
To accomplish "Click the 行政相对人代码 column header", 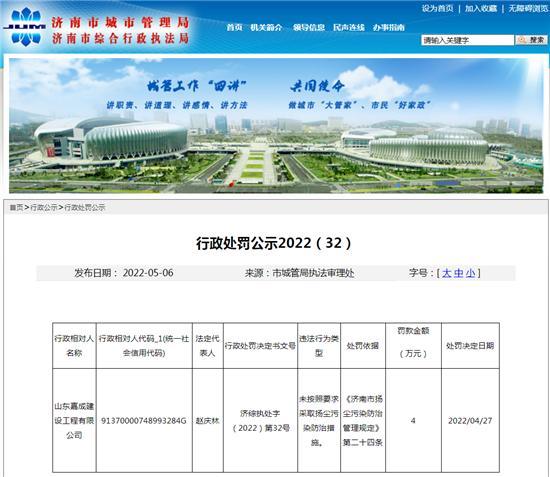I will coord(144,346).
